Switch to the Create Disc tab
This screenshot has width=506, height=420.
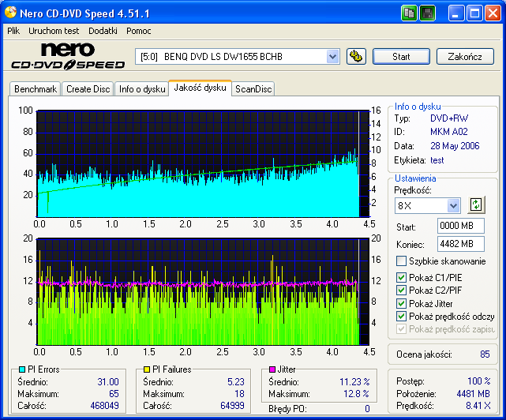(88, 89)
